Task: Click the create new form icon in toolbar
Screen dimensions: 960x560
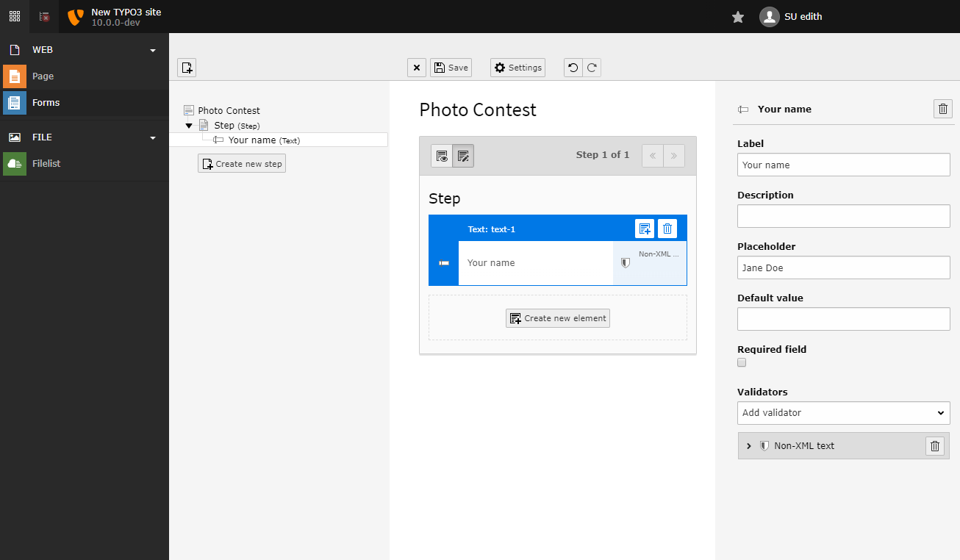Action: point(187,67)
